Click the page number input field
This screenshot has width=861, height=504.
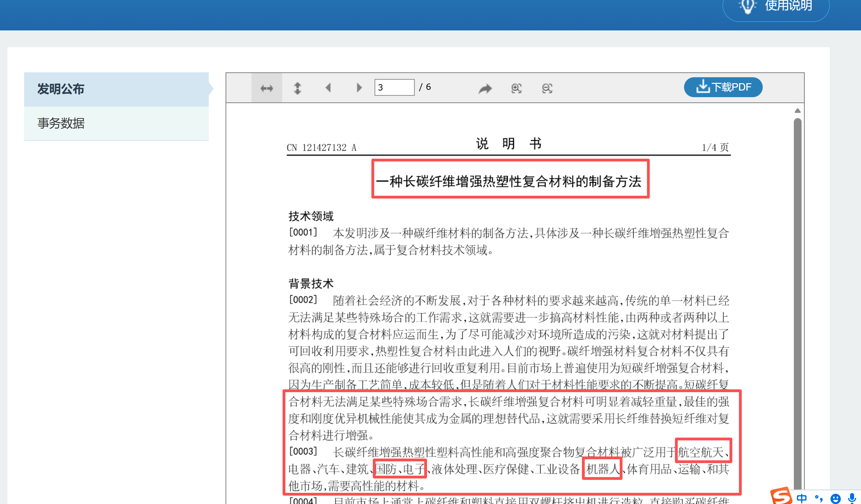tap(394, 87)
